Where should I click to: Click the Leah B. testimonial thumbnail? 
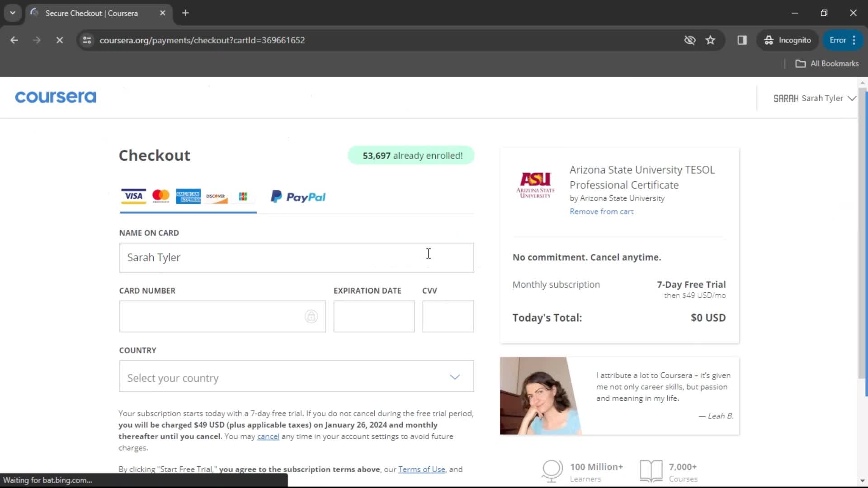coord(536,396)
